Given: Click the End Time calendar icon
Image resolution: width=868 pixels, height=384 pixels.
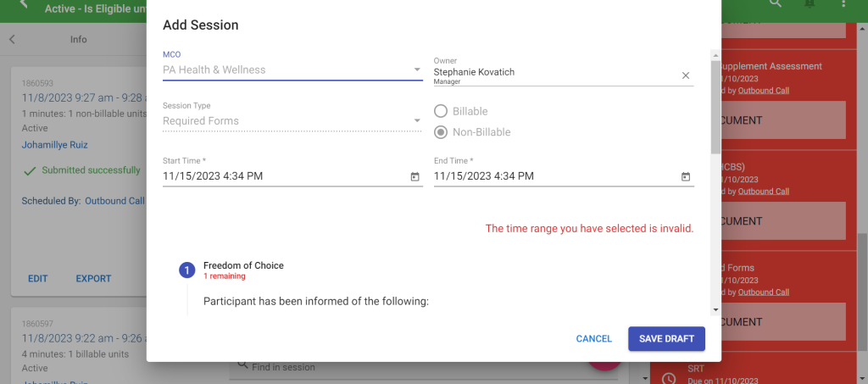Looking at the screenshot, I should [685, 176].
